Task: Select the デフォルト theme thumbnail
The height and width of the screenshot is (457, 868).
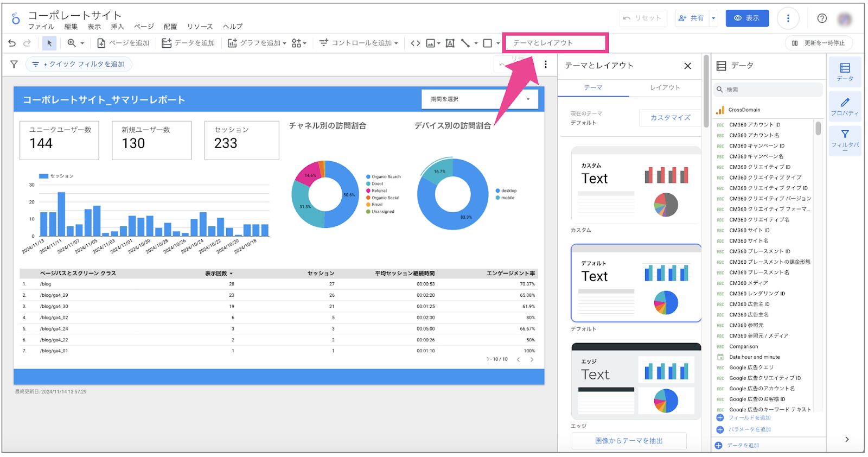Action: click(x=636, y=283)
